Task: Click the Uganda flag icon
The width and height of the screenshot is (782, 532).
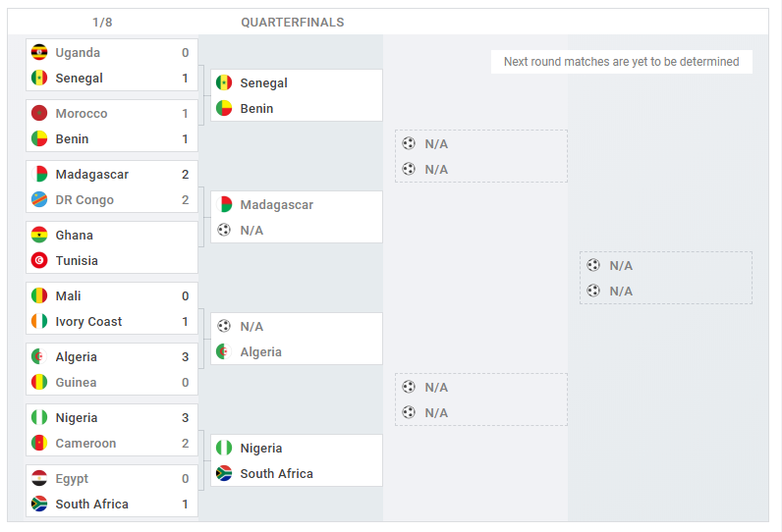Action: pos(39,52)
